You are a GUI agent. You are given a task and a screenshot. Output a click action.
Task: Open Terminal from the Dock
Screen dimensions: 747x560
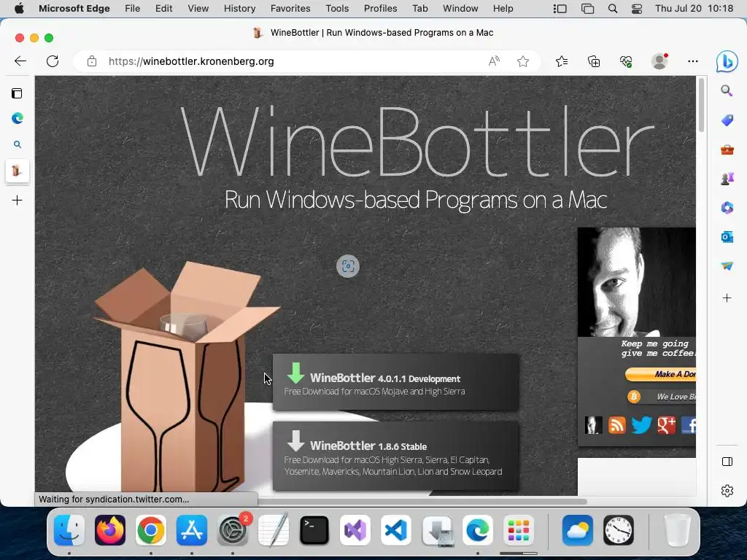coord(314,530)
